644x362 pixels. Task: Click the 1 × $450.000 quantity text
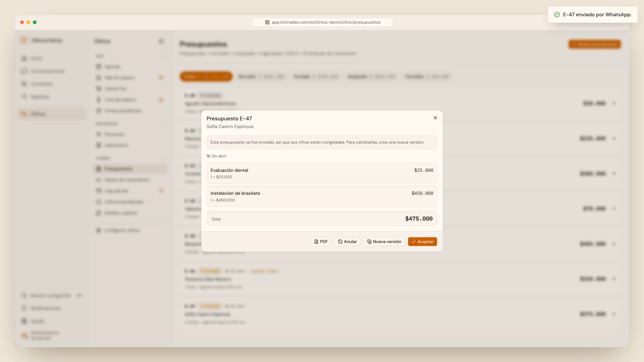click(x=223, y=200)
